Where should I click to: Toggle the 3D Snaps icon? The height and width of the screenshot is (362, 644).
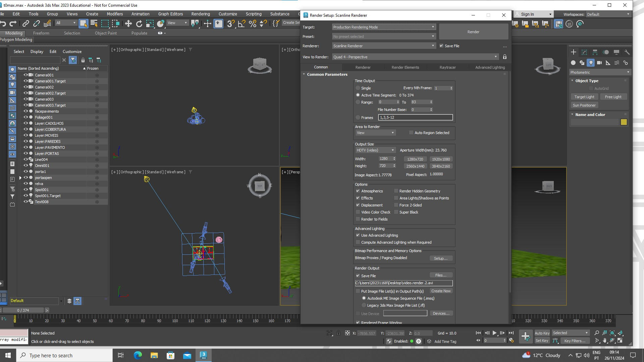[231, 23]
